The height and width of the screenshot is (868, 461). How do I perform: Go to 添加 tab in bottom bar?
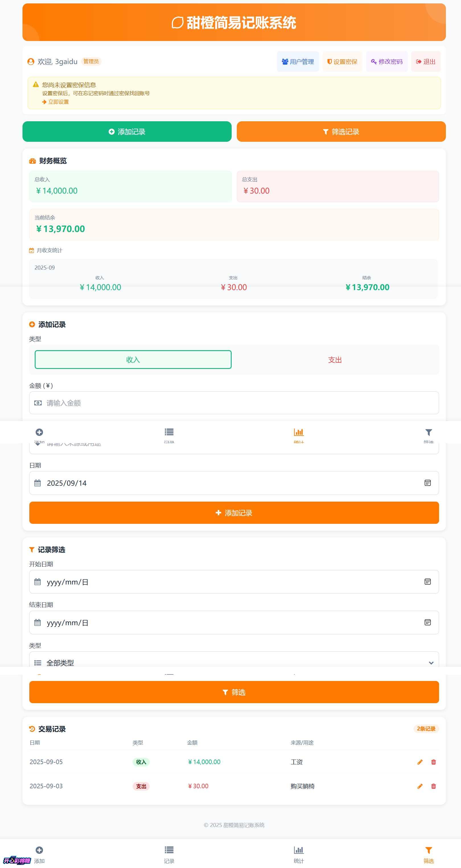[39, 854]
